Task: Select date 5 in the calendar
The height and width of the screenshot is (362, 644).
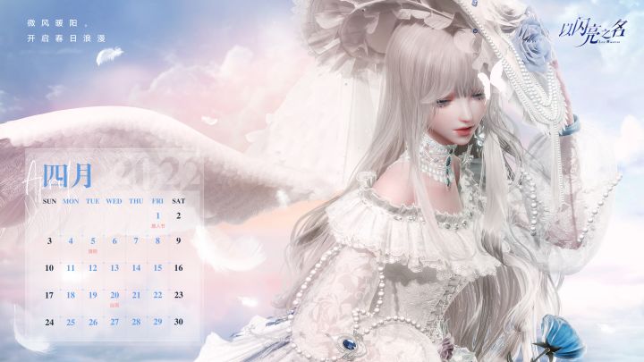Action: tap(93, 241)
